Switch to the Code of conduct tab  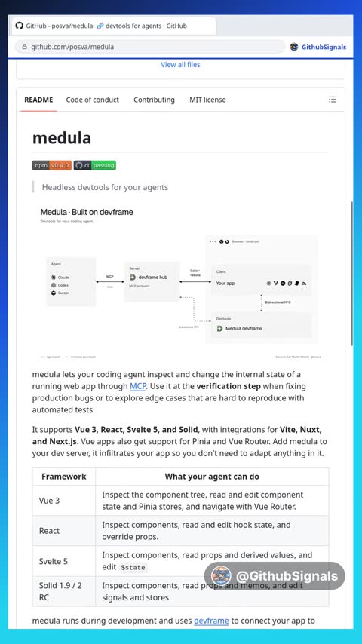tap(93, 100)
